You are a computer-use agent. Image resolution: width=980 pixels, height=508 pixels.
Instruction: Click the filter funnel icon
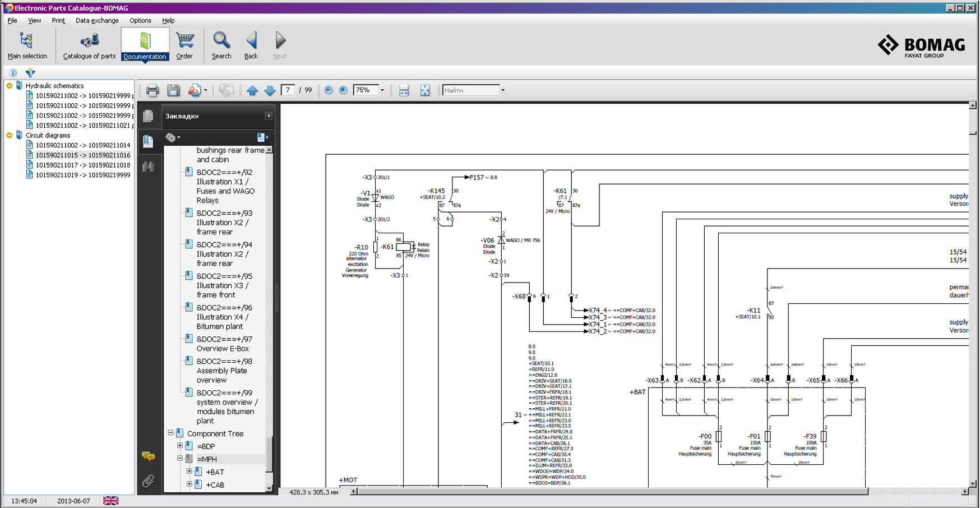point(30,73)
